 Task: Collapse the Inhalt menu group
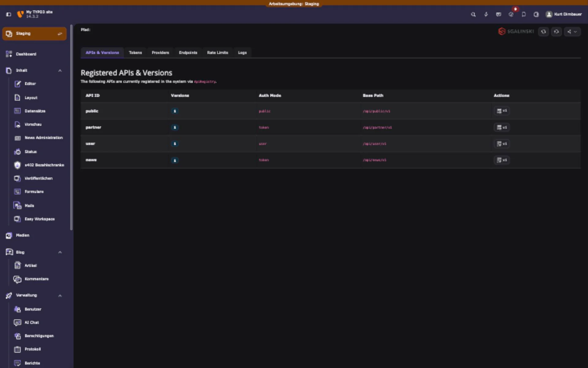[35, 71]
